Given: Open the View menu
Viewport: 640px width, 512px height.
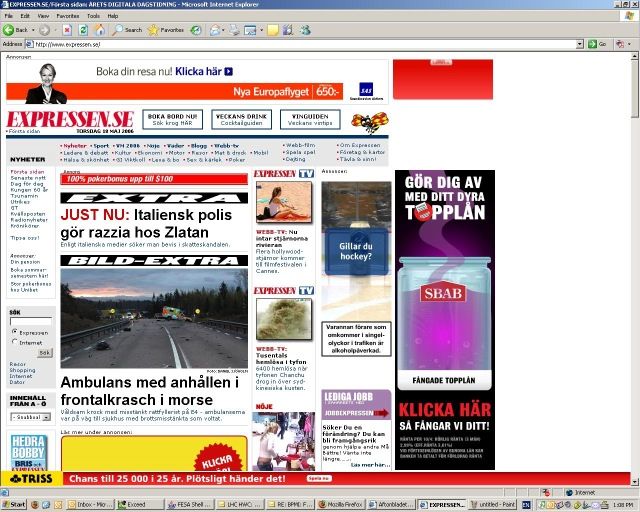Looking at the screenshot, I should coord(43,16).
